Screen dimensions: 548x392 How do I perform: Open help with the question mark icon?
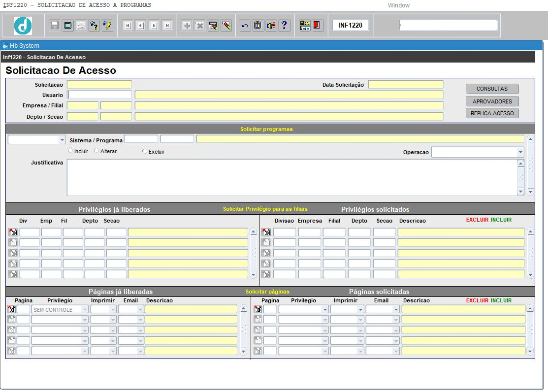pos(284,25)
